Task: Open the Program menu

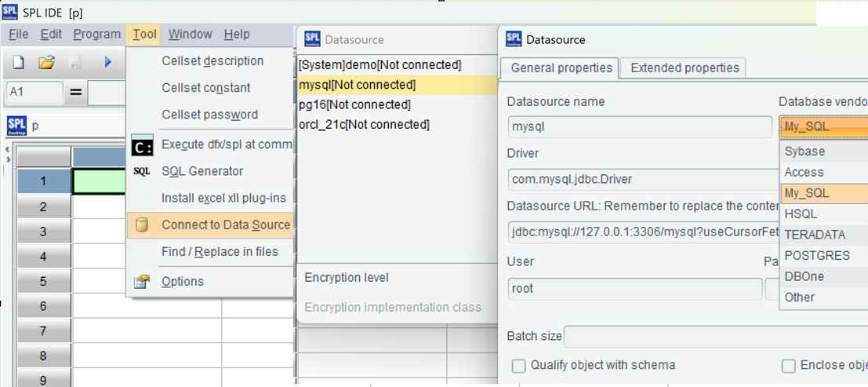Action: 96,34
